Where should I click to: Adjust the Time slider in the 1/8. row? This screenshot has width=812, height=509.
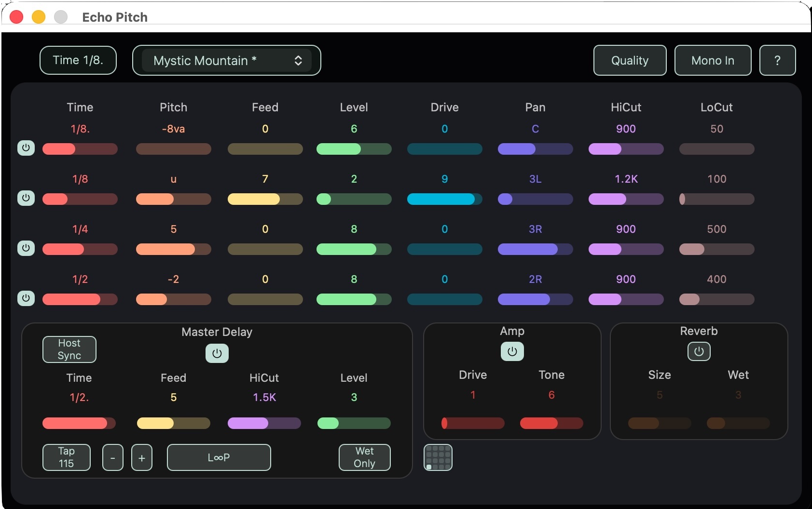(x=80, y=149)
